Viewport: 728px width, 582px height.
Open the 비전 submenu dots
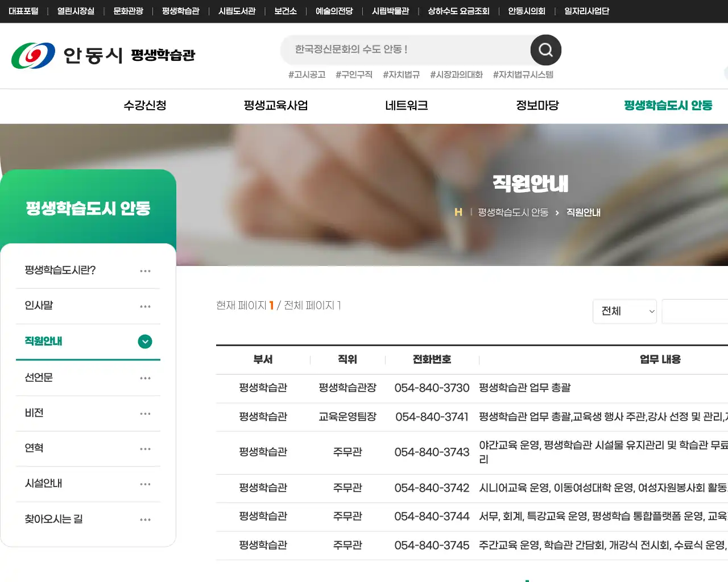[145, 413]
